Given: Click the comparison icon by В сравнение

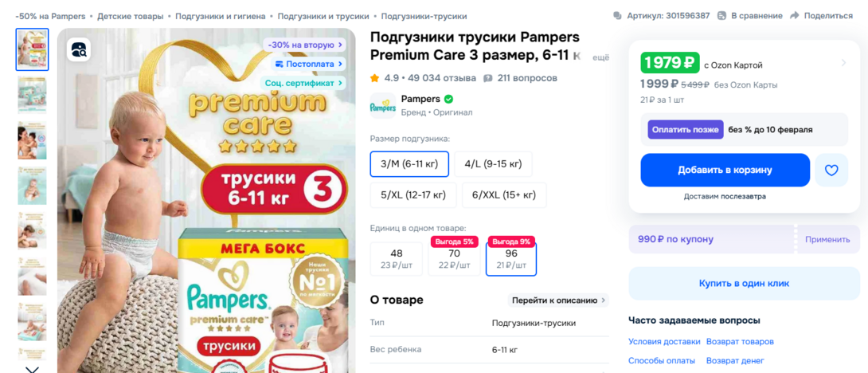Looking at the screenshot, I should tap(721, 15).
